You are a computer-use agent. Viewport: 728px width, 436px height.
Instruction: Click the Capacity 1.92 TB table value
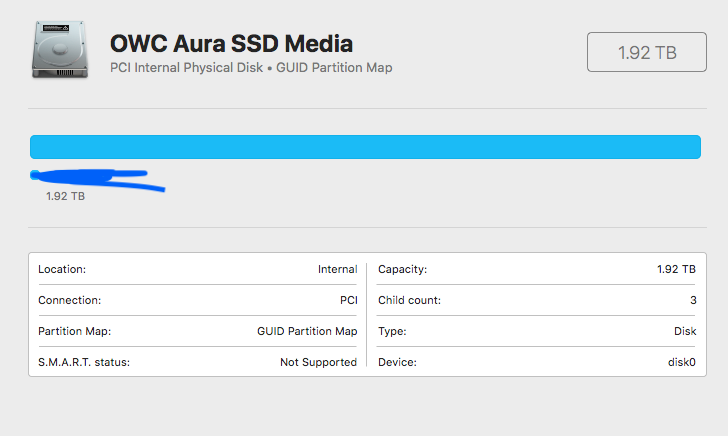[x=676, y=269]
